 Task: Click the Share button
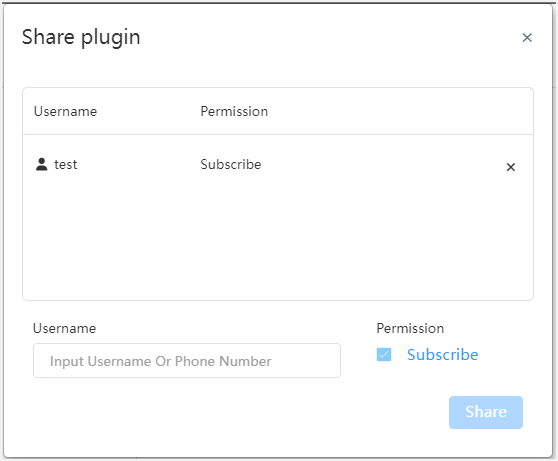486,412
